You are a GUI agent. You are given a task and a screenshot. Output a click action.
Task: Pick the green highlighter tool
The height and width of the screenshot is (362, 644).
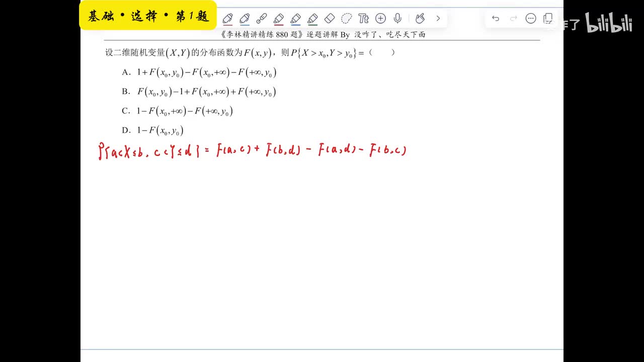click(x=313, y=19)
